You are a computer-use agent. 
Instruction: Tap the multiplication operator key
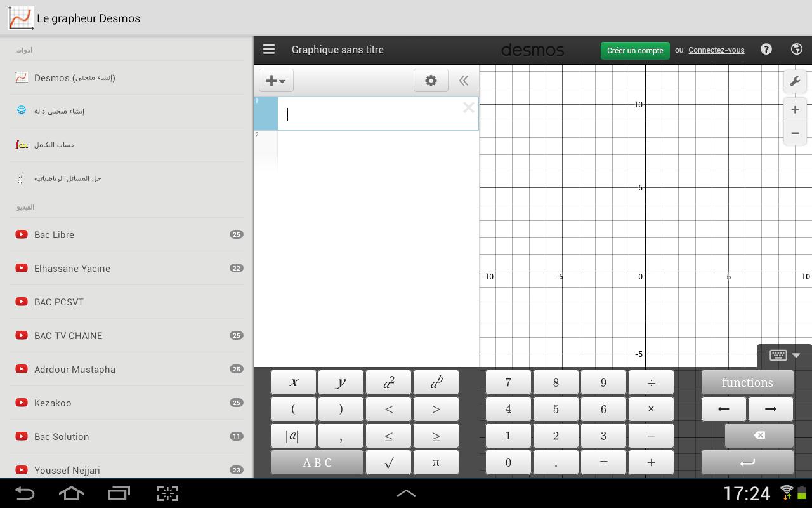651,409
